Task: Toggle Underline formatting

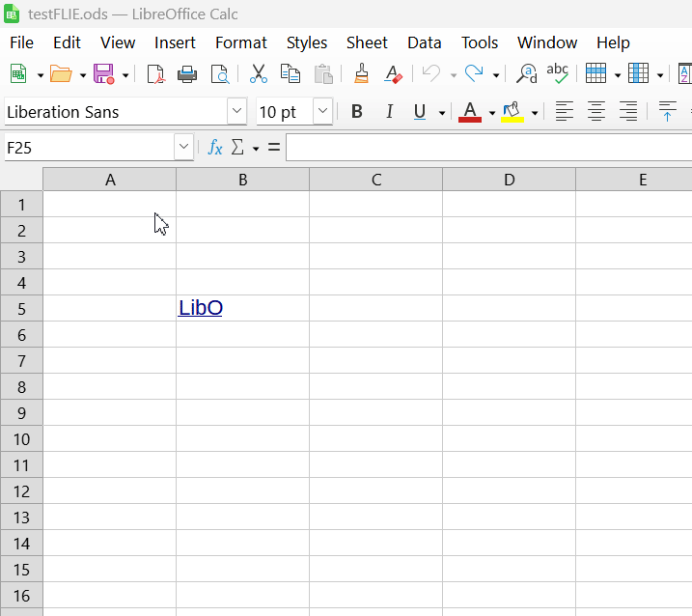Action: pos(420,112)
